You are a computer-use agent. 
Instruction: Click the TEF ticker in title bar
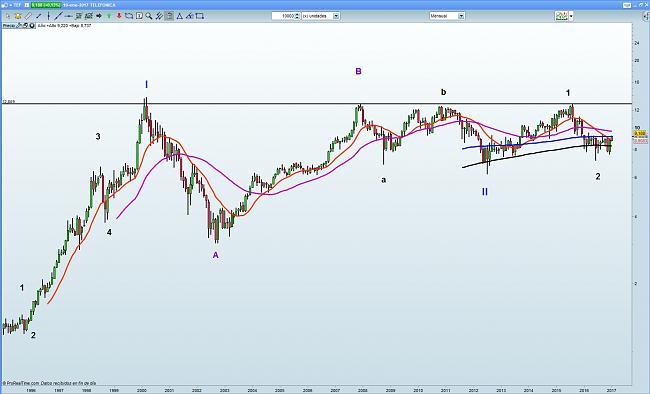pyautogui.click(x=17, y=5)
